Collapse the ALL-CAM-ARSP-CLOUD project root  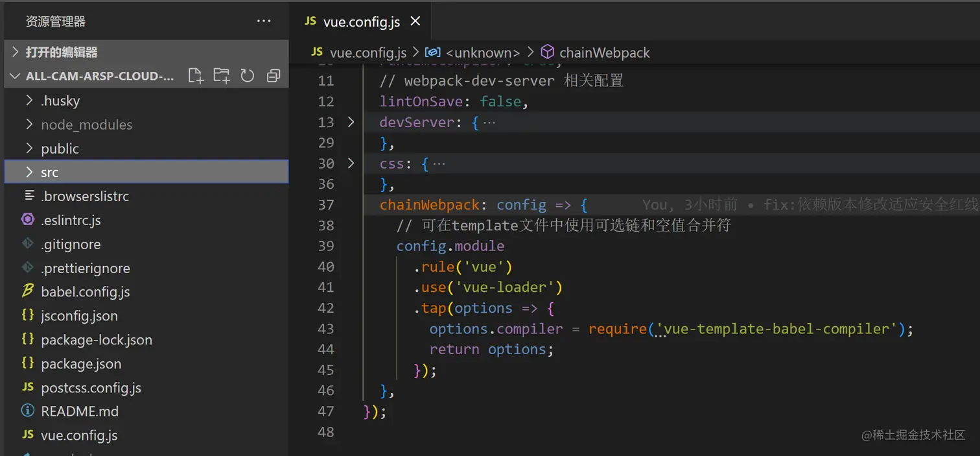(15, 76)
